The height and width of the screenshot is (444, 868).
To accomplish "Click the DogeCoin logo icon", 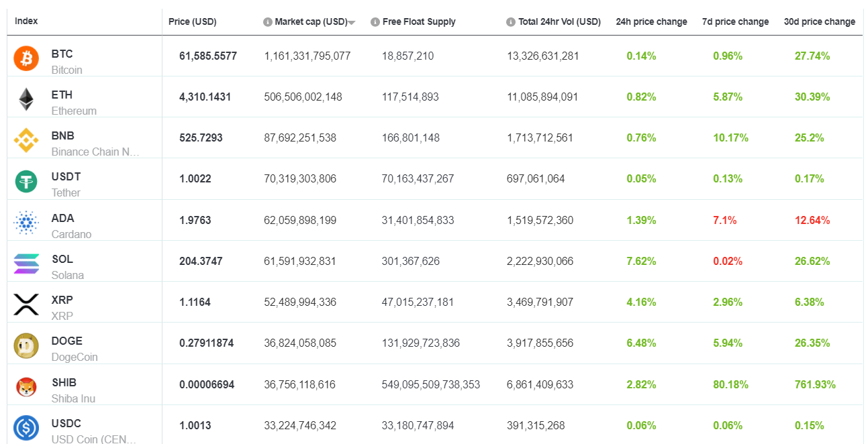I will (x=26, y=345).
